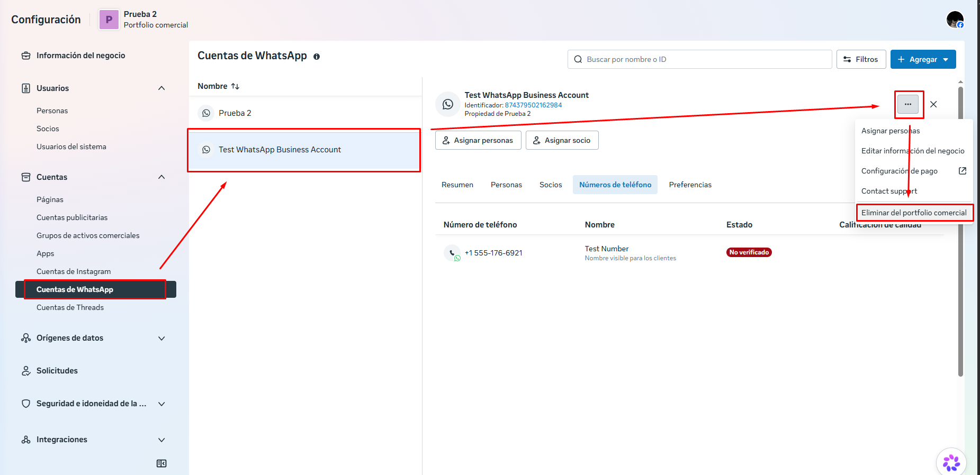Open the colorful assistant icon at bottom right
The height and width of the screenshot is (475, 980).
(951, 462)
